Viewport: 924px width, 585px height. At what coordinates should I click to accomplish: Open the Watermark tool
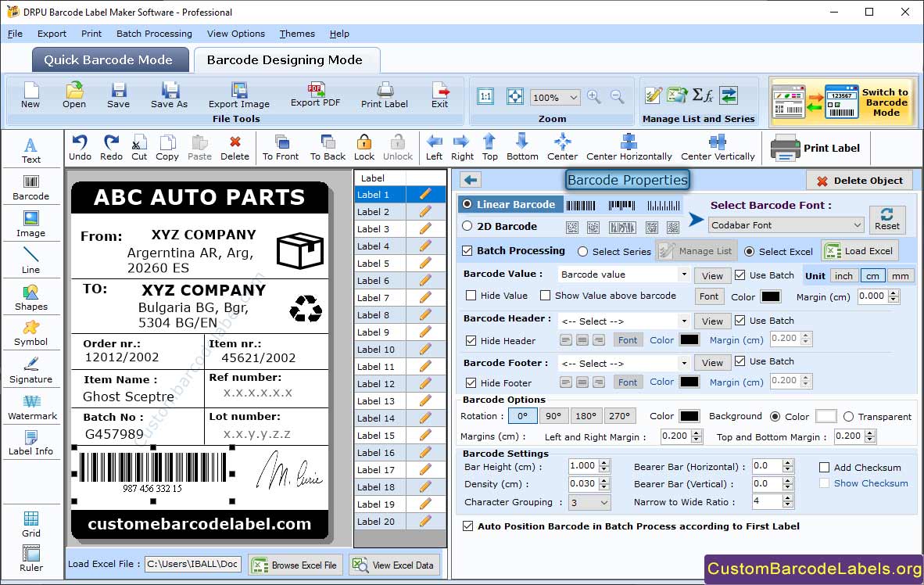[32, 407]
